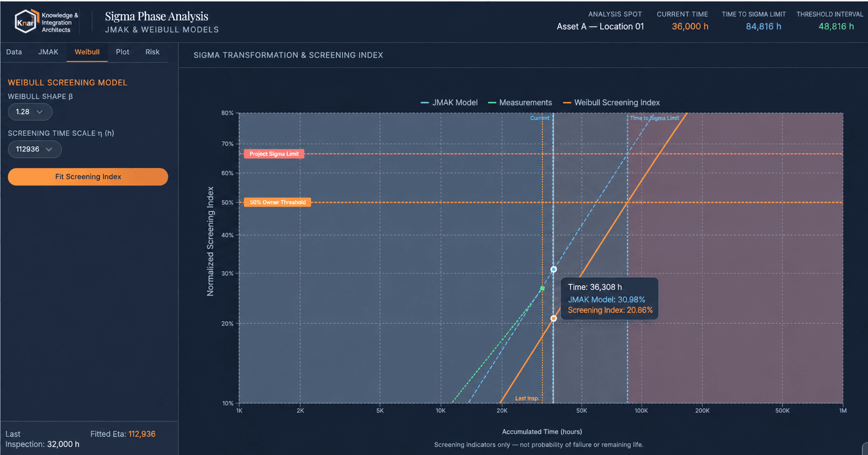Image resolution: width=868 pixels, height=455 pixels.
Task: Open the Plot tab
Action: click(122, 52)
